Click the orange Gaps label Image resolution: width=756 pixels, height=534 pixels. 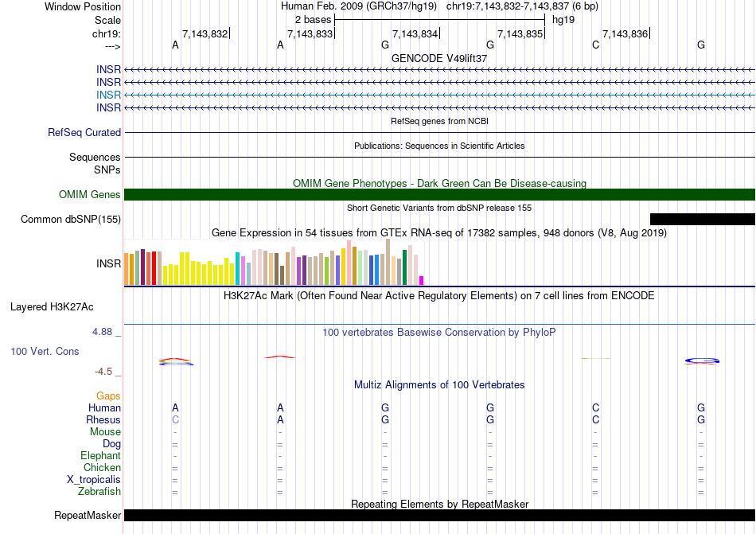108,396
